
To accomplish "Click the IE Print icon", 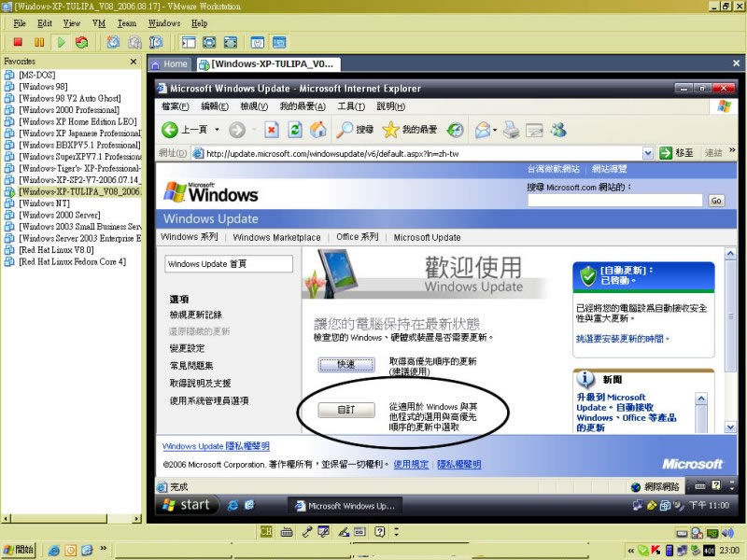I will point(511,130).
